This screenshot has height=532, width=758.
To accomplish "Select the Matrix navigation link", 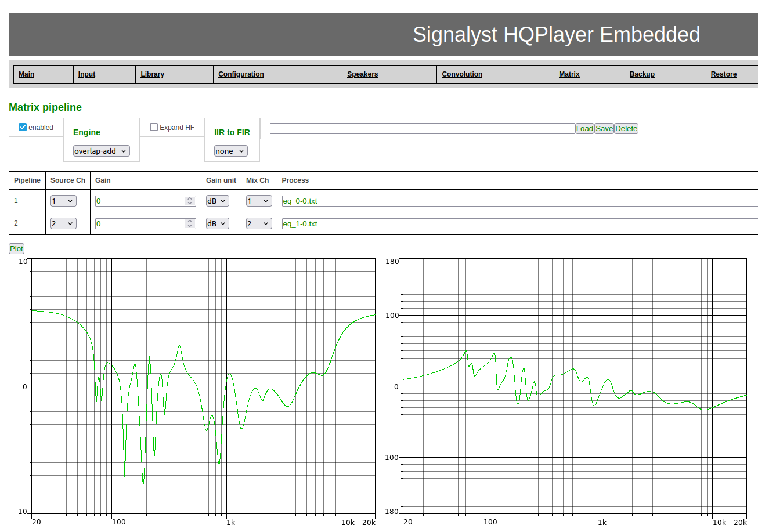I will (x=569, y=74).
